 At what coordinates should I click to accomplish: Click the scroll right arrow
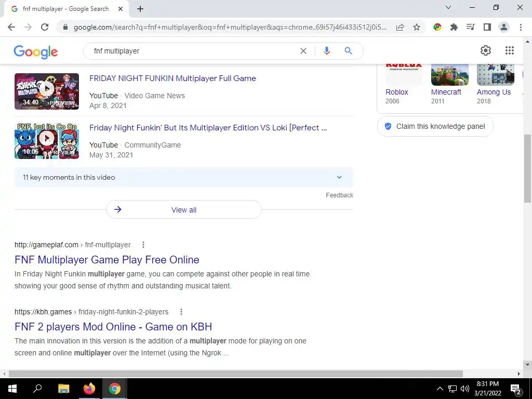[519, 374]
